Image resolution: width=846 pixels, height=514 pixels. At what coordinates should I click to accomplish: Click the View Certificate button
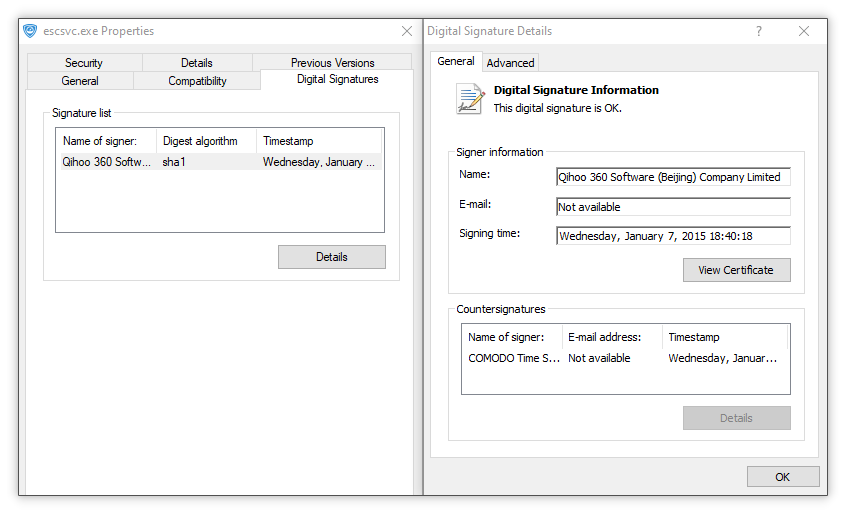736,270
